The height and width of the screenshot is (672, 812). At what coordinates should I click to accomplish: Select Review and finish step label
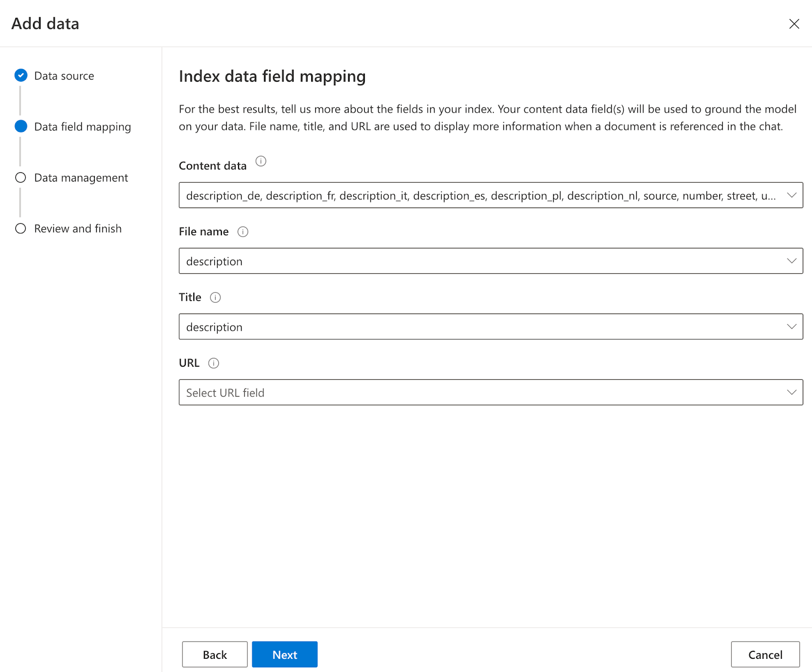[78, 229]
